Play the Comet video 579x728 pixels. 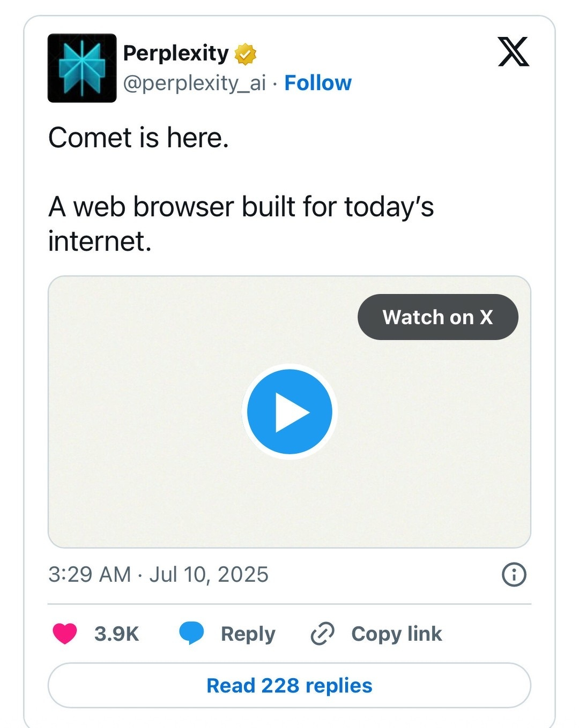point(289,412)
